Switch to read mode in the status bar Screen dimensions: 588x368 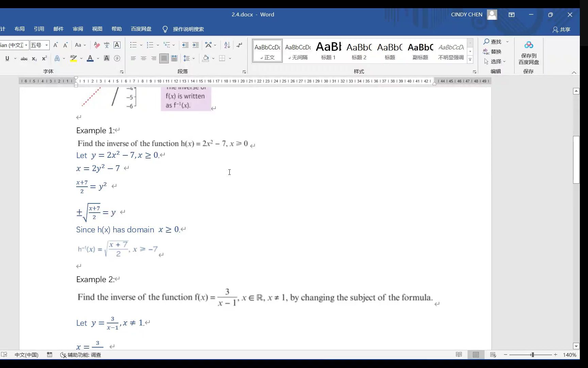(459, 355)
